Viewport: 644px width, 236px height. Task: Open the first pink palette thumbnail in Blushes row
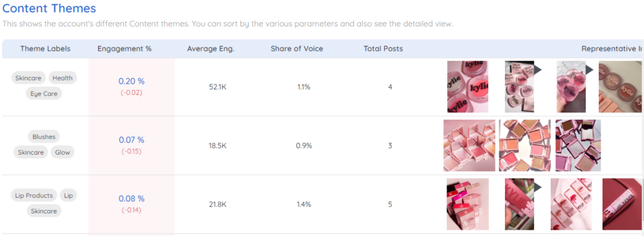click(469, 145)
